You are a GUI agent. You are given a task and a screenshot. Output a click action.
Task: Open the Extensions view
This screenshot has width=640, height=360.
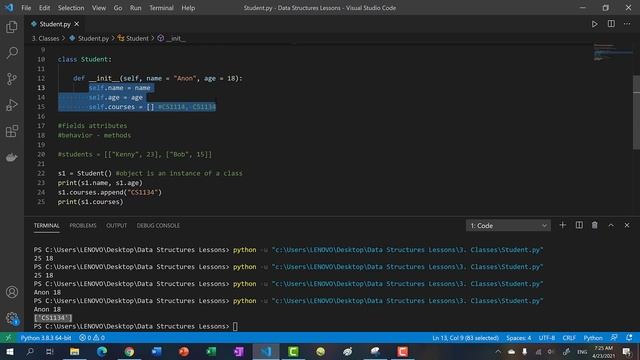coord(12,131)
